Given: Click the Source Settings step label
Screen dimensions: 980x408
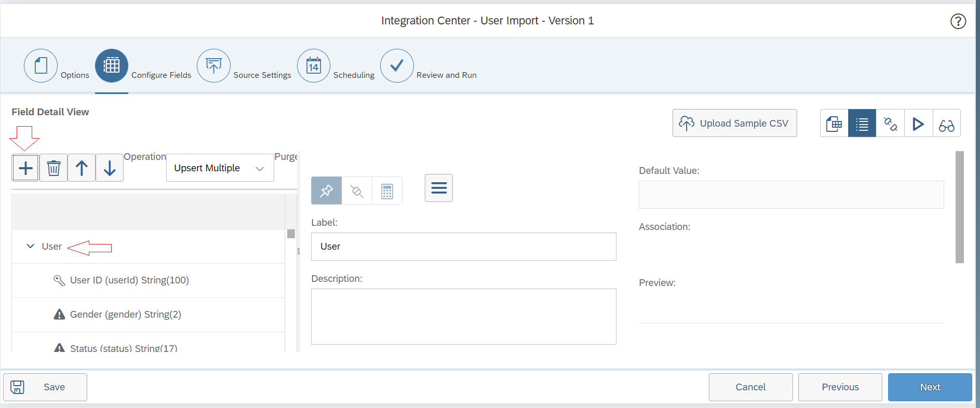Looking at the screenshot, I should (x=262, y=75).
